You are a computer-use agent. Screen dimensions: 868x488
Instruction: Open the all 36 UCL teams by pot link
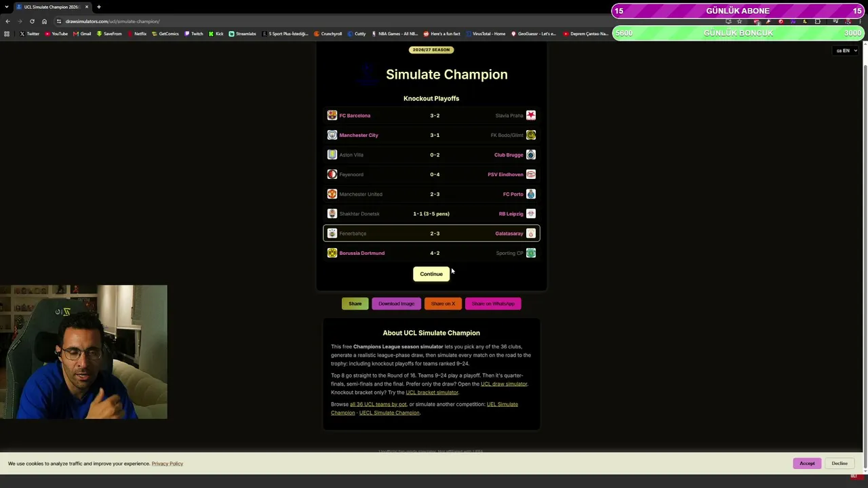[x=378, y=404]
